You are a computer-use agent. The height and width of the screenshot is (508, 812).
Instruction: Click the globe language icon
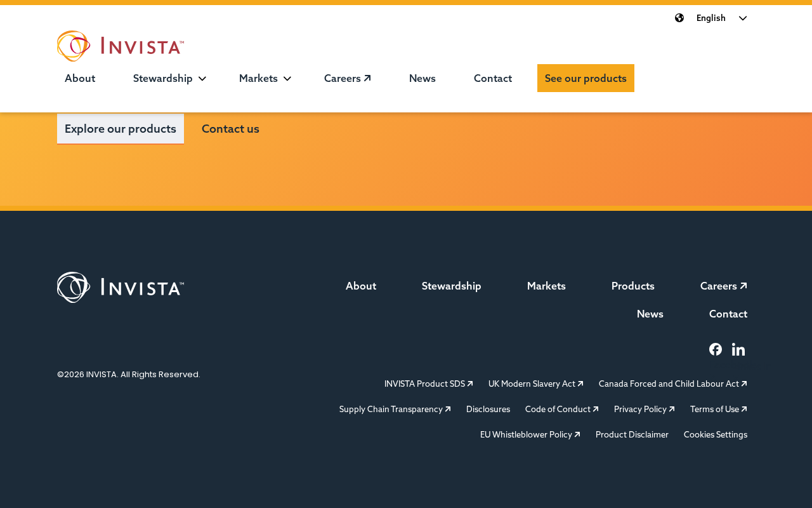[x=679, y=18]
